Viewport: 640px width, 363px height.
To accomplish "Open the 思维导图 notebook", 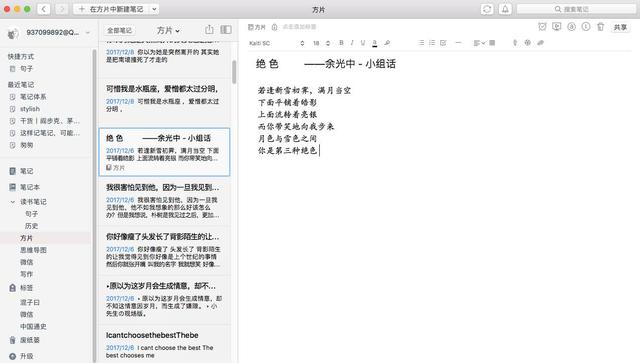I will [x=33, y=250].
